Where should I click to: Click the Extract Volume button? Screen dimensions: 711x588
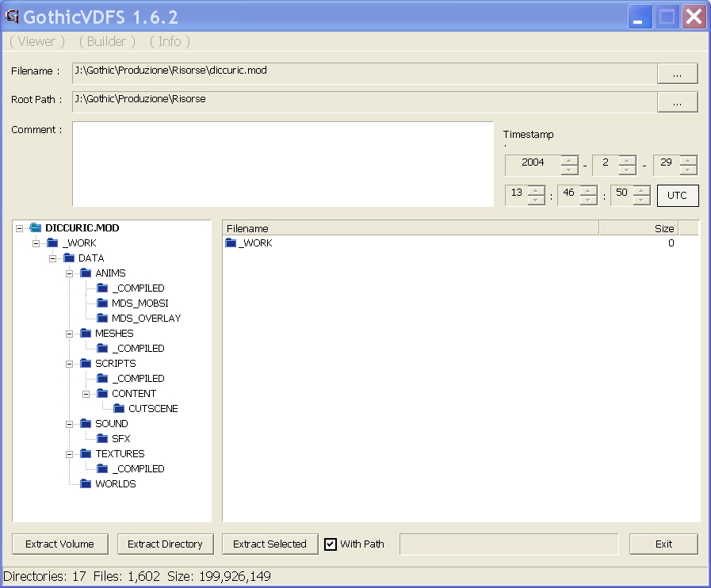point(60,544)
